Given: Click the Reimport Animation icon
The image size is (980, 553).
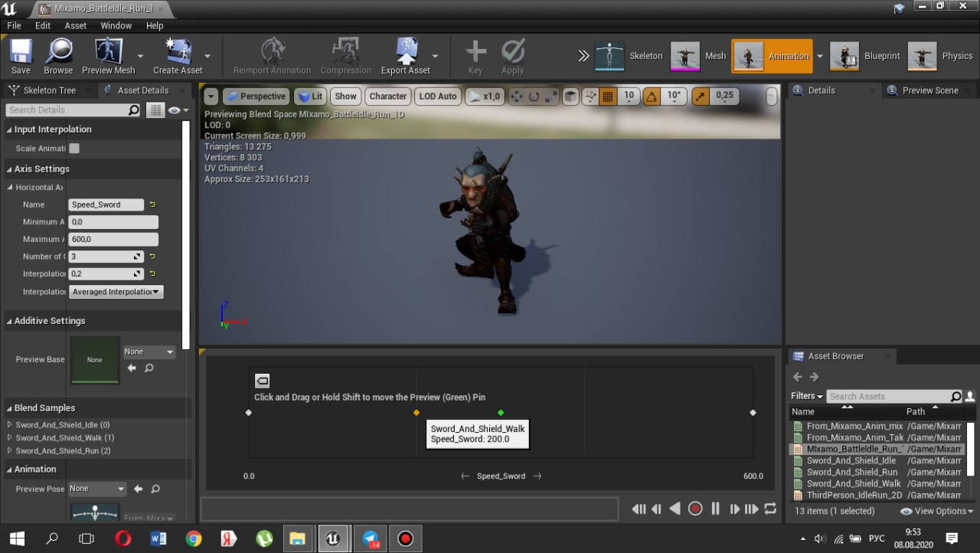Looking at the screenshot, I should pyautogui.click(x=272, y=57).
